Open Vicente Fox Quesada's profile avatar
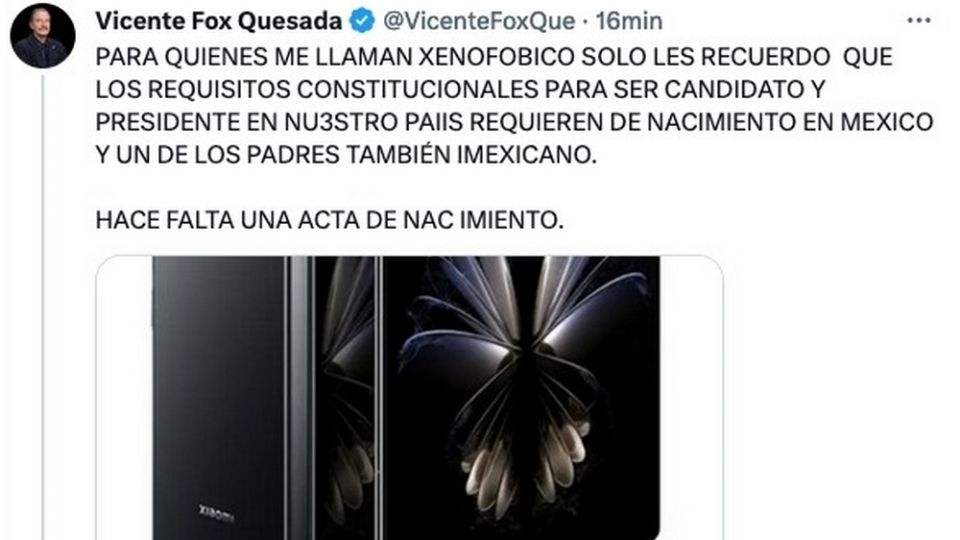The width and height of the screenshot is (960, 540). click(42, 36)
